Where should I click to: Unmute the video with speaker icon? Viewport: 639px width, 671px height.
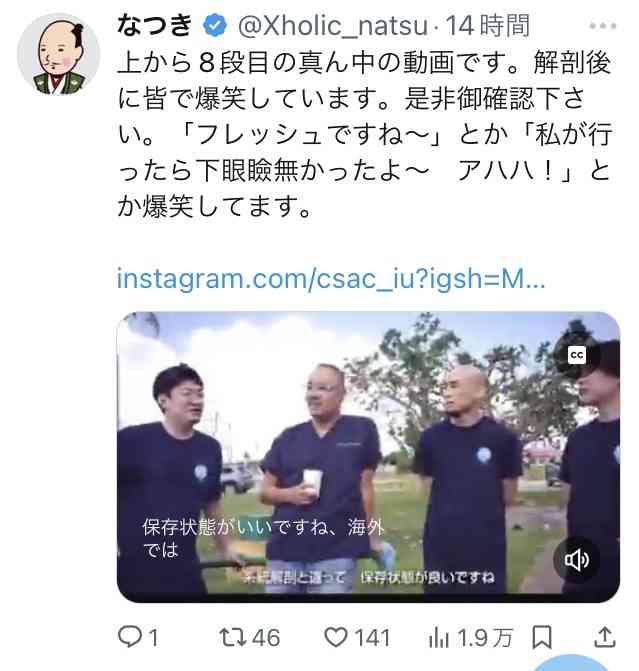coord(577,559)
